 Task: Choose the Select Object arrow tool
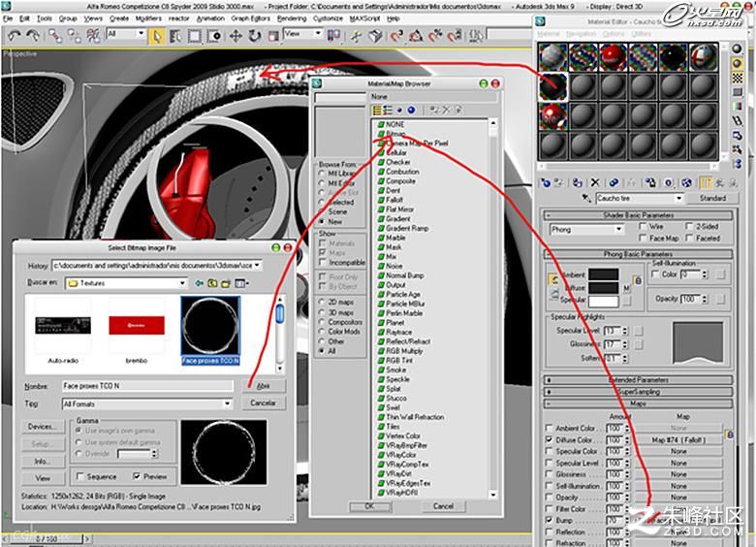tap(157, 36)
